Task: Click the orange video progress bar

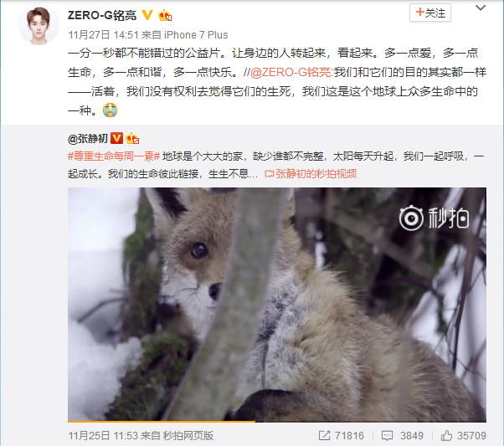Action: (x=162, y=421)
